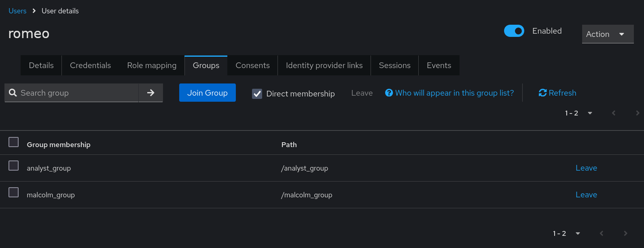The width and height of the screenshot is (644, 248).
Task: Check the malcolm_group row checkbox
Action: click(x=14, y=192)
